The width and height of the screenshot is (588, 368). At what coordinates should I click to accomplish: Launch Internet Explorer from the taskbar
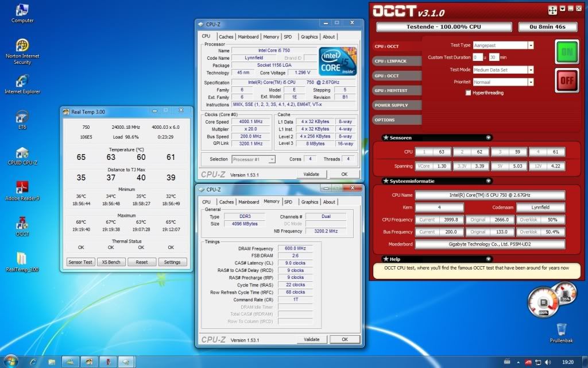pyautogui.click(x=33, y=362)
